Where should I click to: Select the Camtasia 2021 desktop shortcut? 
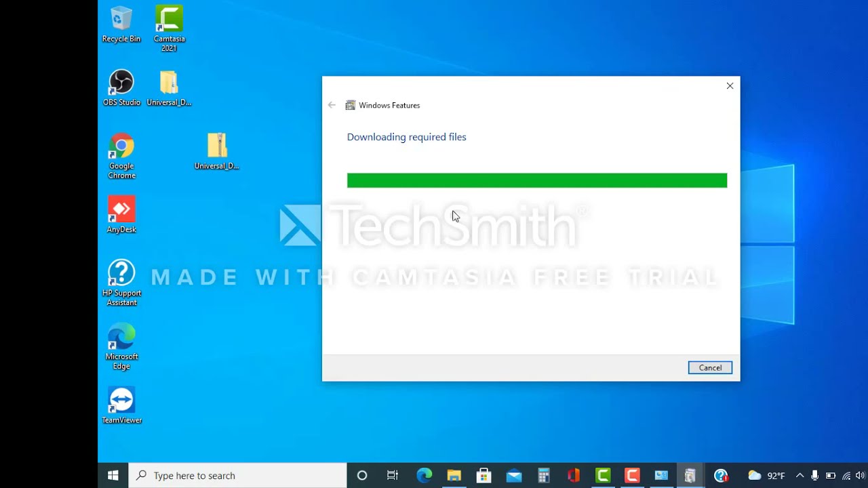(169, 29)
